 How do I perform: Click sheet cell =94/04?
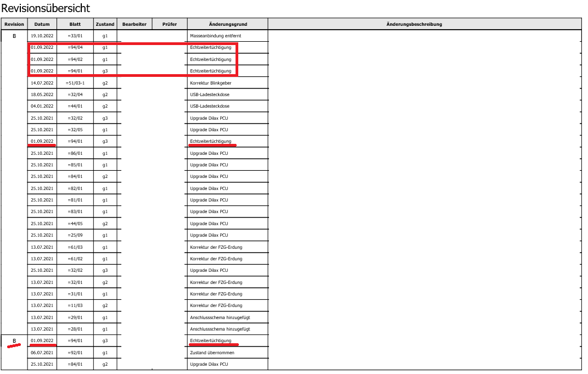75,48
